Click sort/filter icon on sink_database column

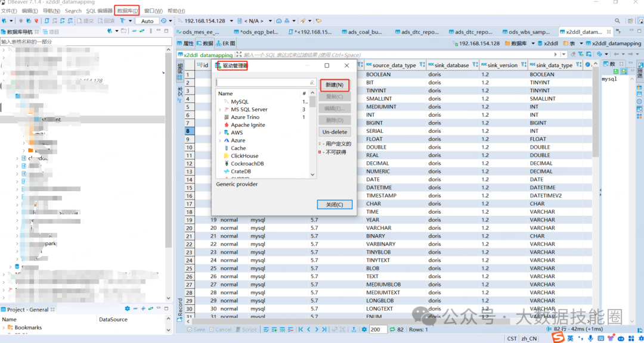coord(475,65)
